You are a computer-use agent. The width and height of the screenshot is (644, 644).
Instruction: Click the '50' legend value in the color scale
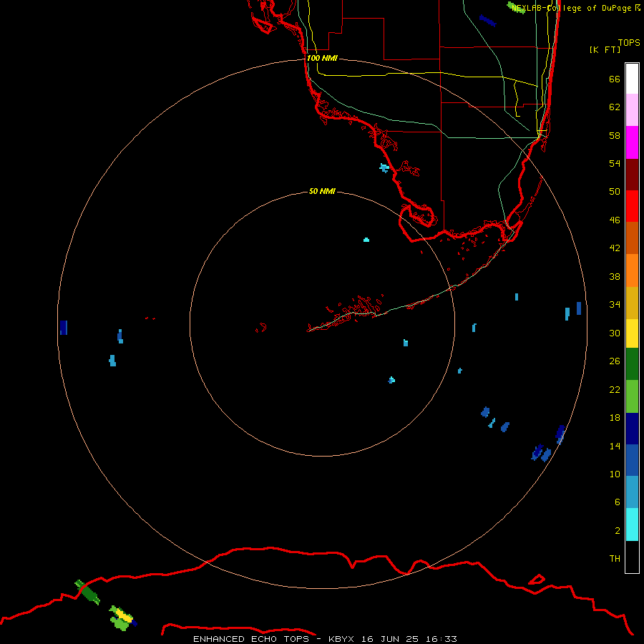(615, 191)
